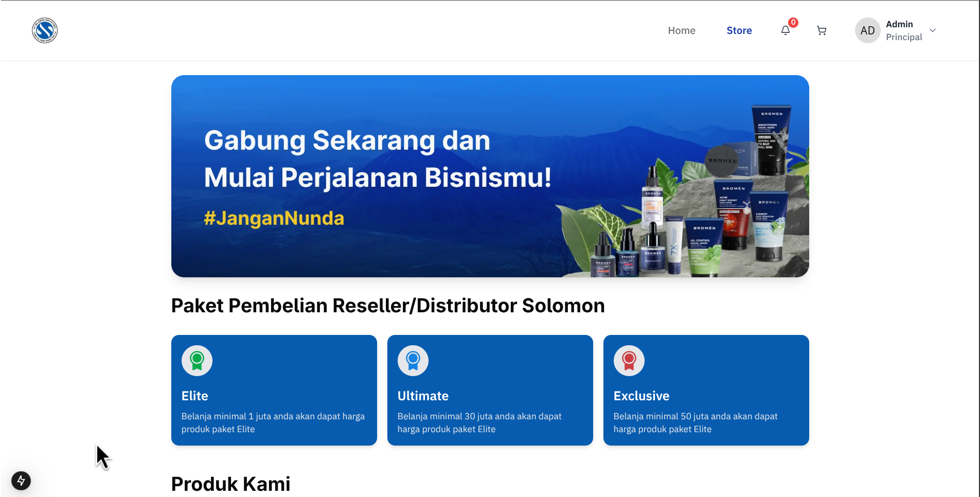Select the Elite package card
Image resolution: width=980 pixels, height=497 pixels.
click(x=274, y=390)
